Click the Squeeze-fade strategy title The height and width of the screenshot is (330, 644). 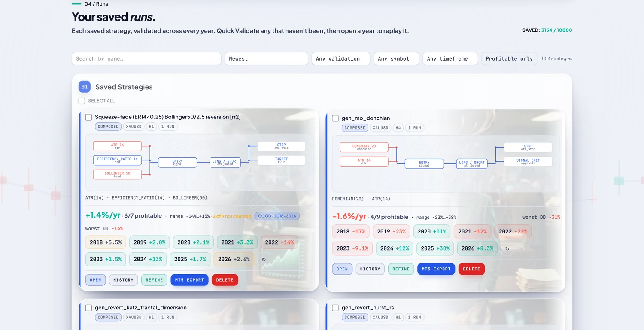168,117
